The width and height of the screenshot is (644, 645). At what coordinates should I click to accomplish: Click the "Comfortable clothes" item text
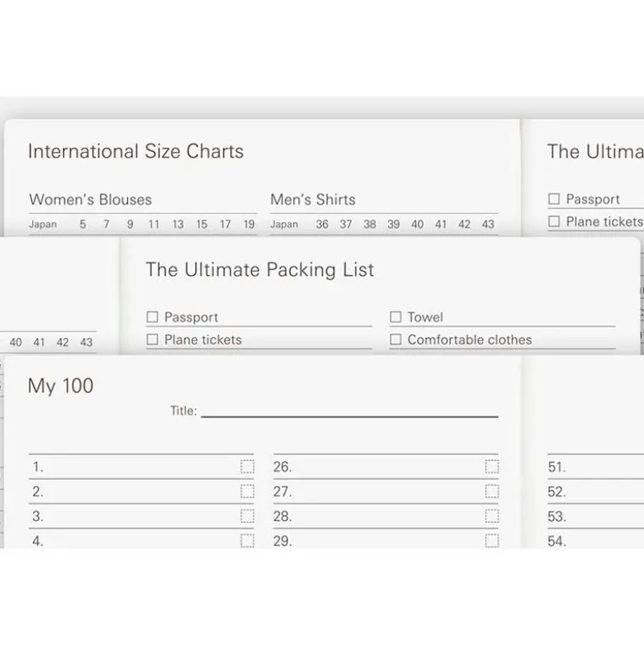(x=470, y=339)
